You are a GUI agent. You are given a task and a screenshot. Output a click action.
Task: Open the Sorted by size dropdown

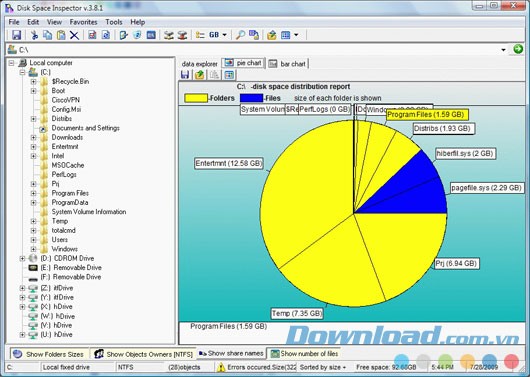click(322, 367)
